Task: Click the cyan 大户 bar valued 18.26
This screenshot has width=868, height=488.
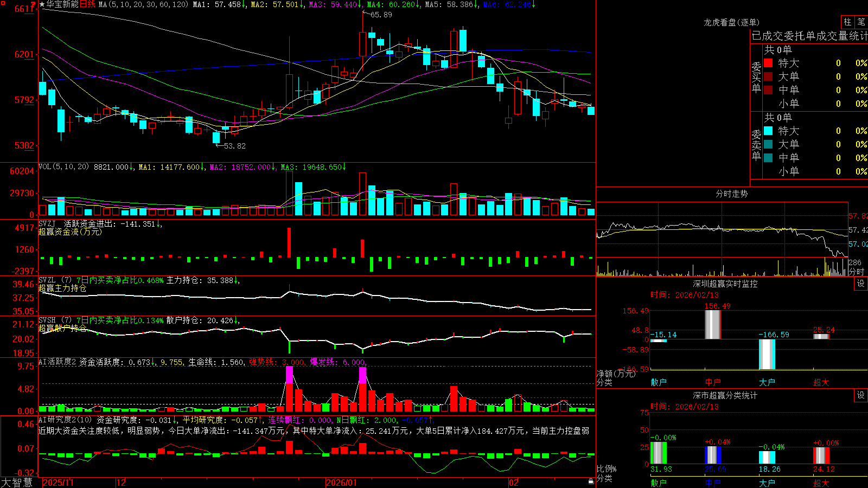Action: click(x=767, y=458)
